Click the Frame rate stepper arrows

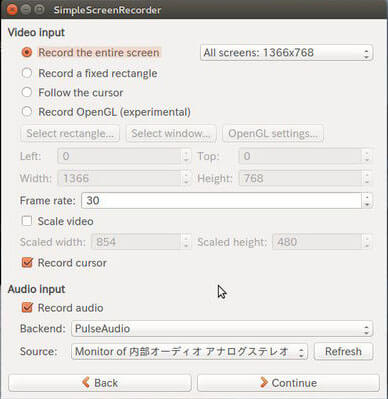click(367, 200)
